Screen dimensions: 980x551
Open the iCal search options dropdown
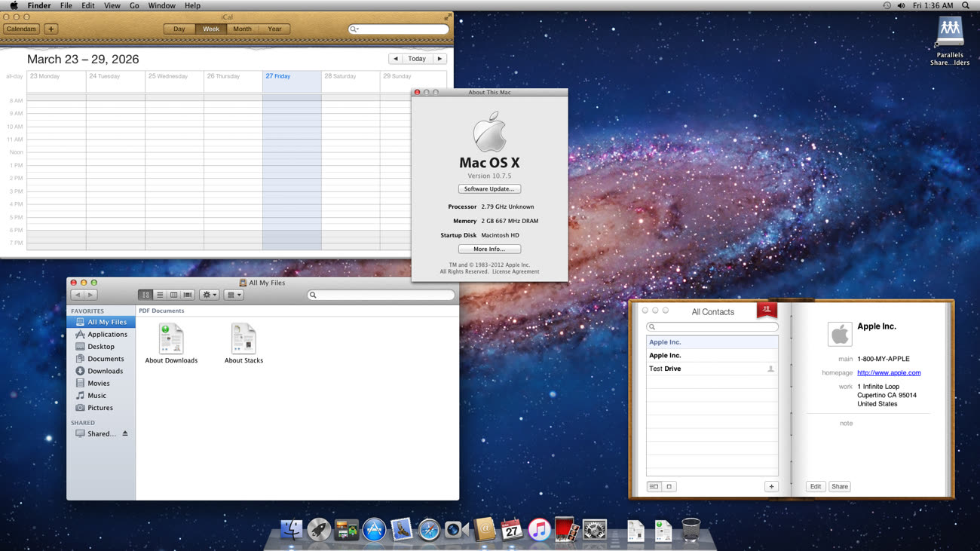point(354,29)
